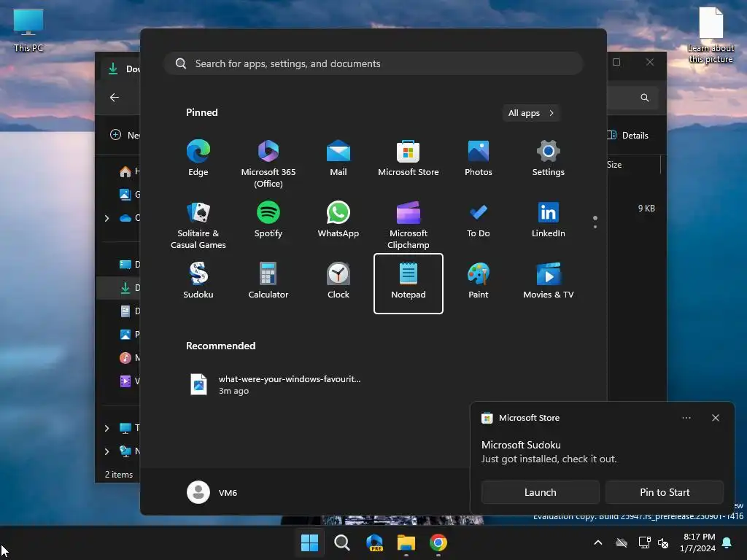Screen dimensions: 747x560
Task: Dismiss the Microsoft Store notification
Action: tap(716, 418)
